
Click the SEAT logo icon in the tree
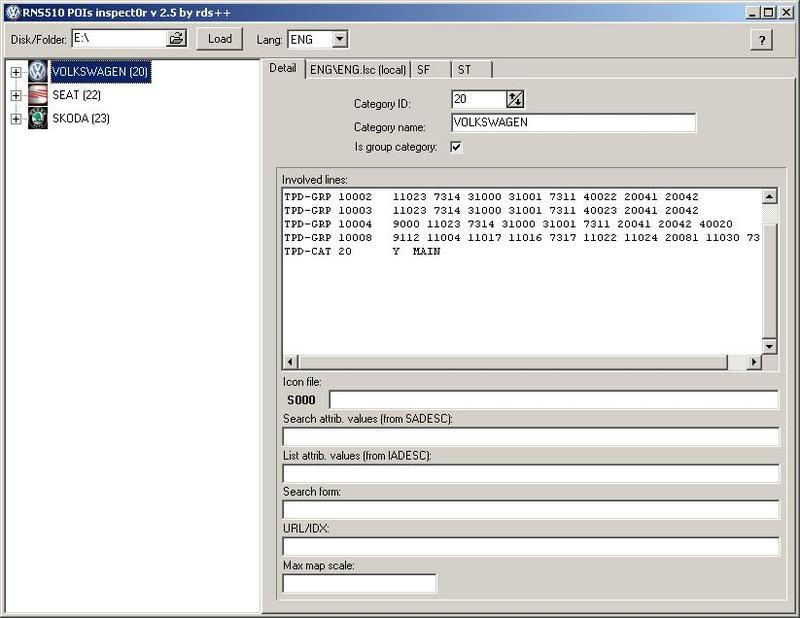(37, 95)
